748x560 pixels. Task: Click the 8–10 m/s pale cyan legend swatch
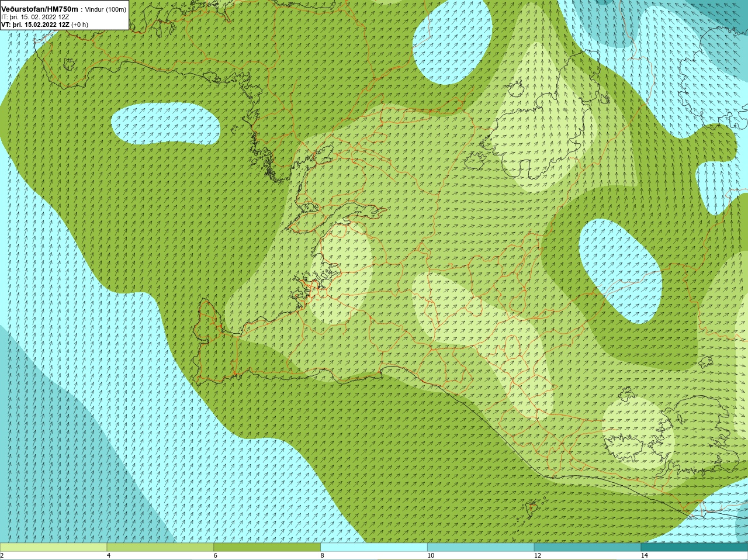click(x=374, y=547)
